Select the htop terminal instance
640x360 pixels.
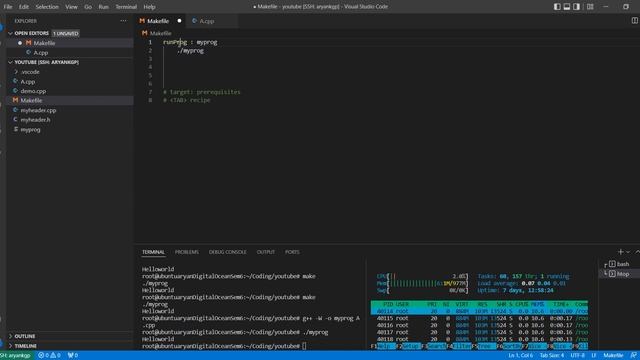(619, 274)
